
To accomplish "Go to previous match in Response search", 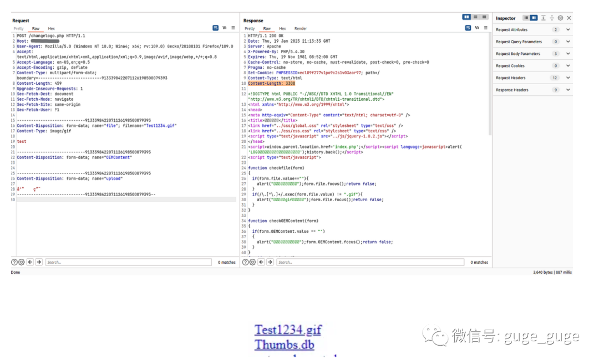I will tap(261, 262).
